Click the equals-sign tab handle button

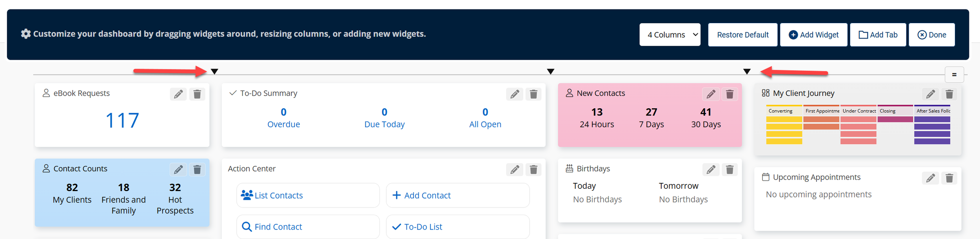[955, 75]
